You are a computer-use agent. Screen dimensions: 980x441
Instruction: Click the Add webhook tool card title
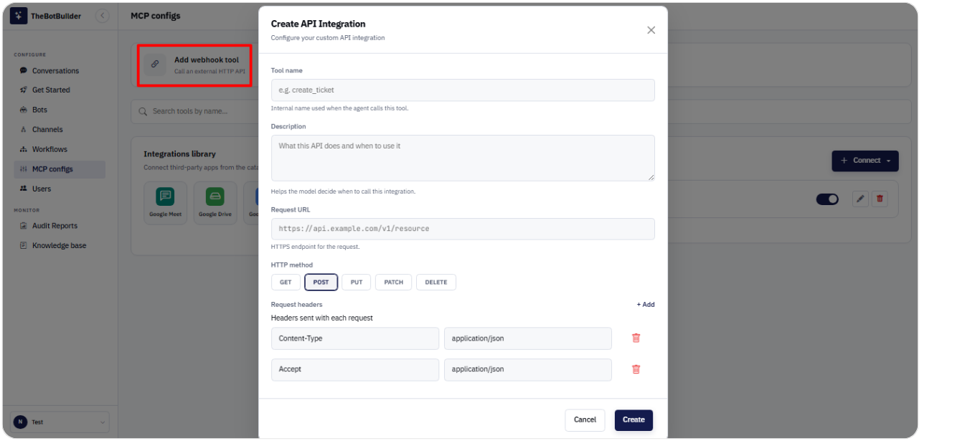207,60
